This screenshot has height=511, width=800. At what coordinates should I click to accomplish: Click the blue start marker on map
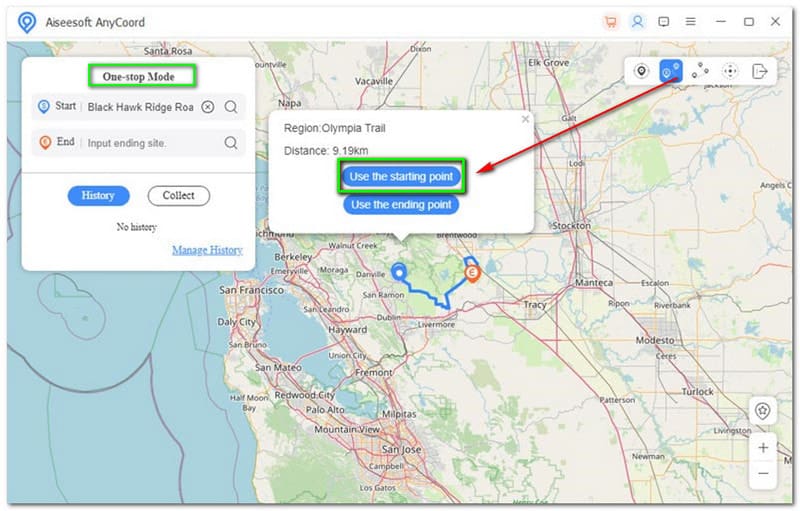click(x=398, y=272)
